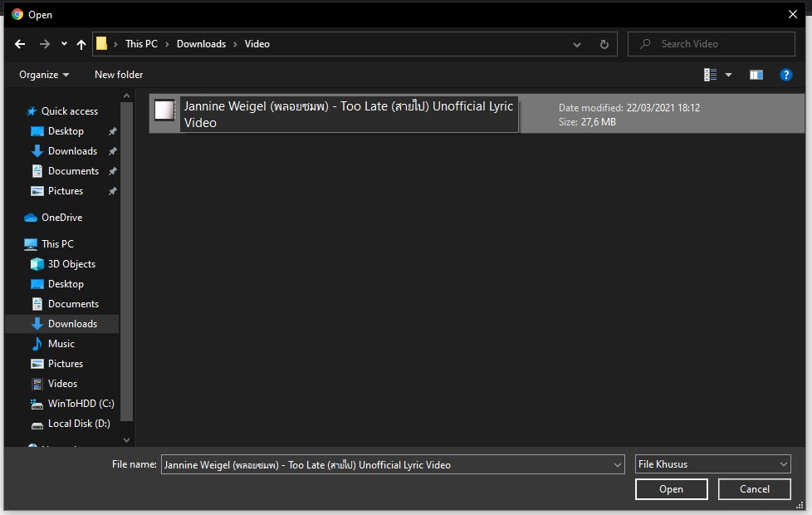Image resolution: width=812 pixels, height=515 pixels.
Task: Click navigation pane scroll up arrow
Action: pos(126,96)
